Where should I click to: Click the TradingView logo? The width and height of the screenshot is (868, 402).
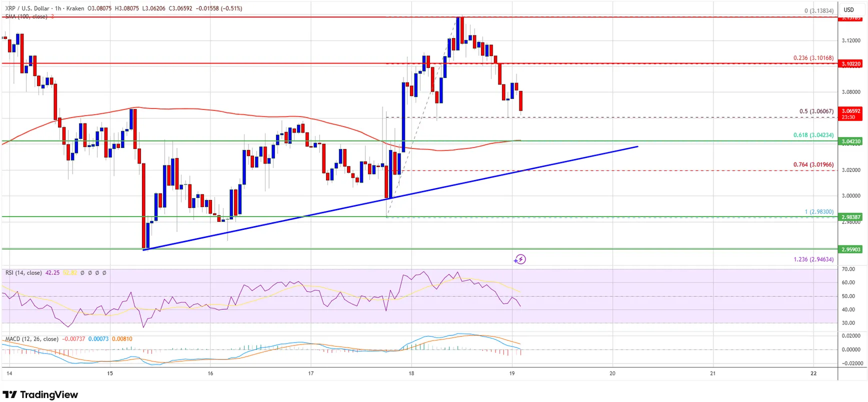(40, 394)
